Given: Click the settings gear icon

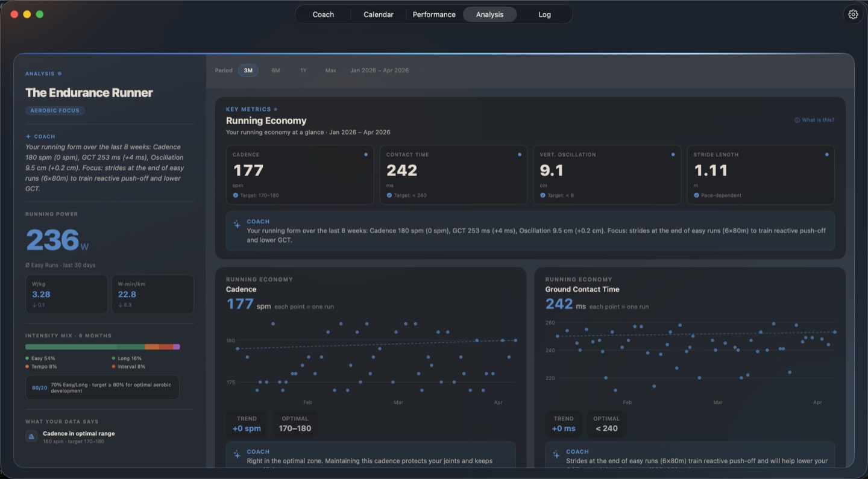Looking at the screenshot, I should [853, 14].
